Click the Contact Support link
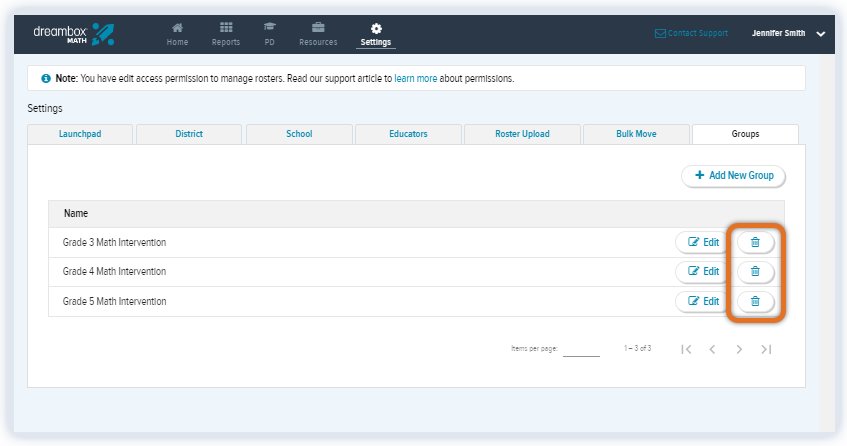Viewport: 847px width, 446px height. (691, 33)
